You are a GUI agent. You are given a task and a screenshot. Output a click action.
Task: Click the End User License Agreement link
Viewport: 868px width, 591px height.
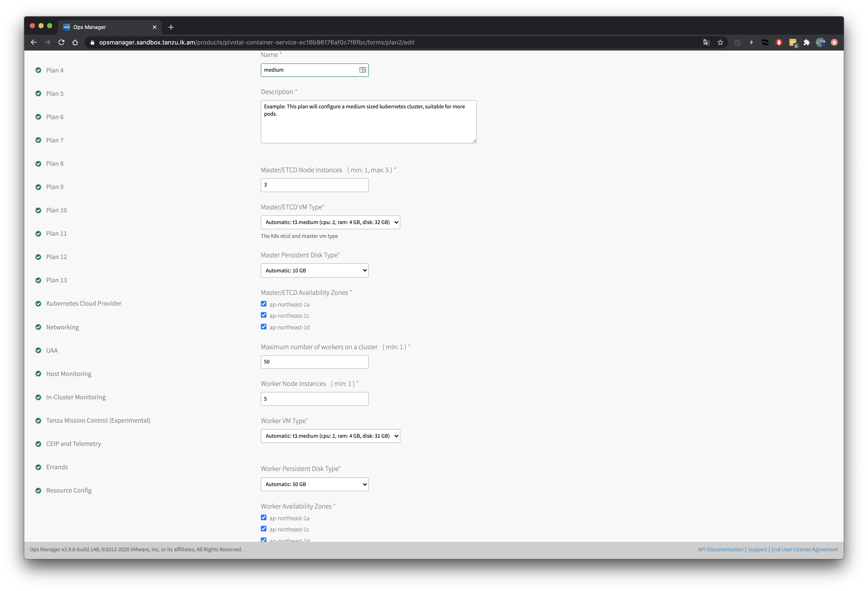[x=804, y=550]
